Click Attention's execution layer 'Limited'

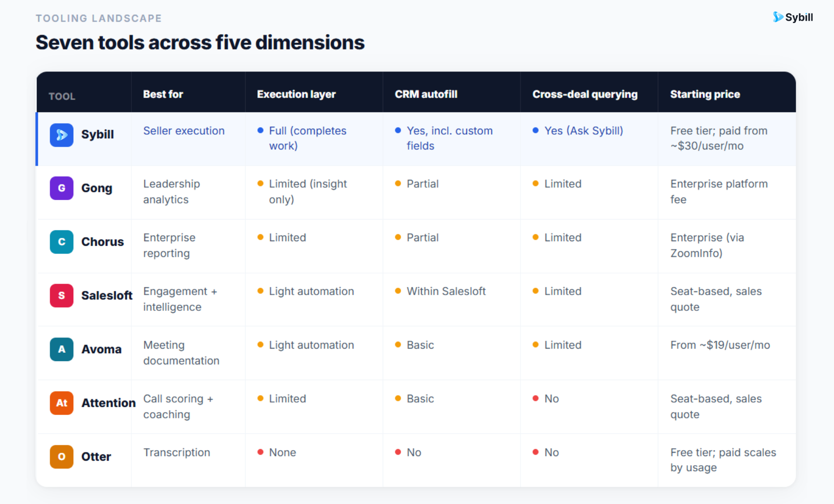coord(287,399)
